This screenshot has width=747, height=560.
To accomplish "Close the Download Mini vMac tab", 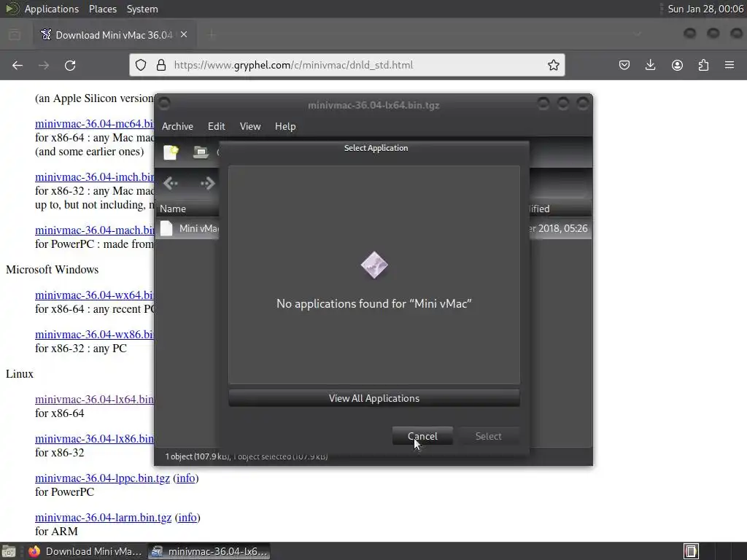I will [x=184, y=35].
